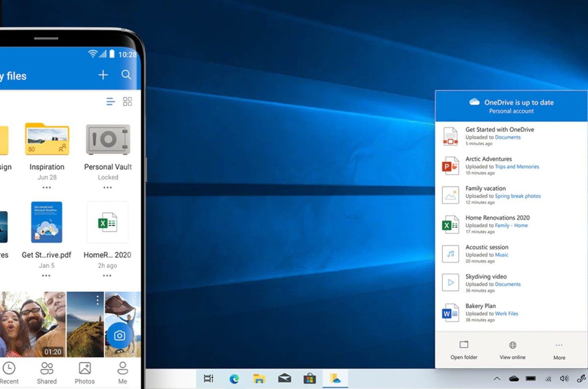Open the Get St...rive.pdf thumbnail

[x=46, y=222]
